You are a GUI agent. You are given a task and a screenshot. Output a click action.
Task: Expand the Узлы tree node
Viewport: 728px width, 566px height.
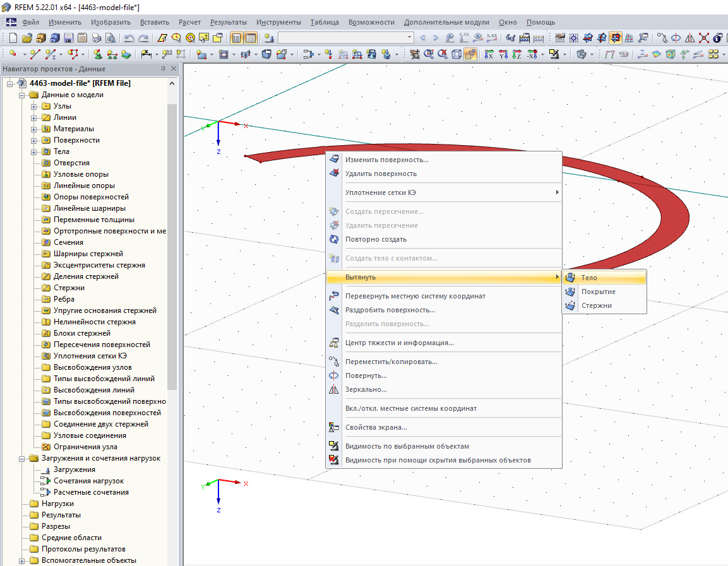tap(34, 106)
